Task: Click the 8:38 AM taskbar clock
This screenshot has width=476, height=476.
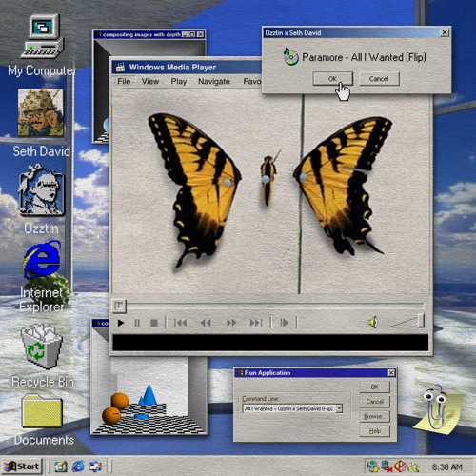Action: tap(446, 466)
